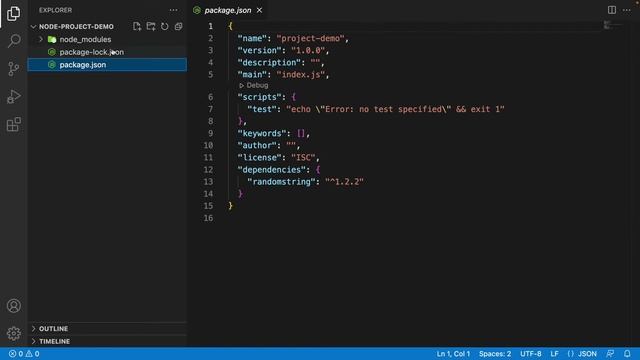Open the notifications bell
This screenshot has height=360, width=640.
click(x=627, y=353)
